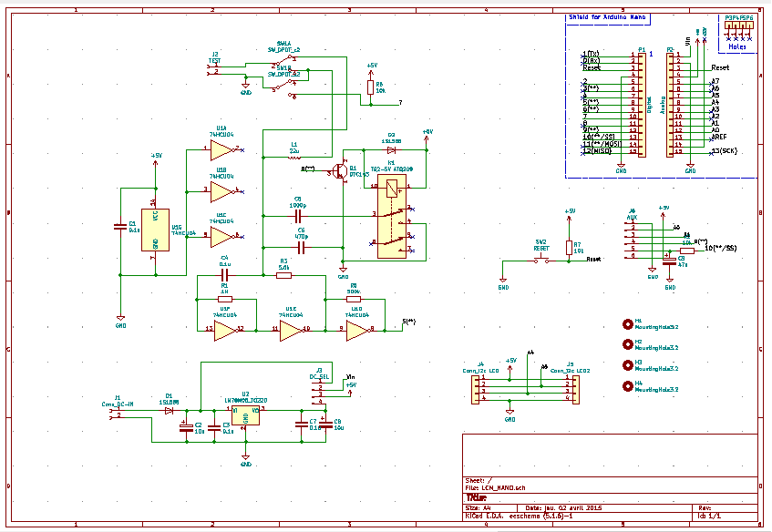Select the H1 mounting hole symbol

click(x=627, y=323)
